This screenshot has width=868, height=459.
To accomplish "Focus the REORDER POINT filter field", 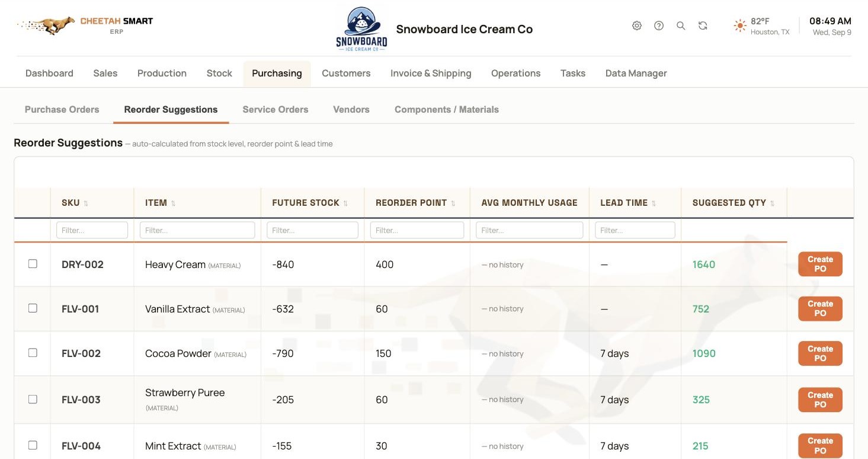I will point(417,230).
